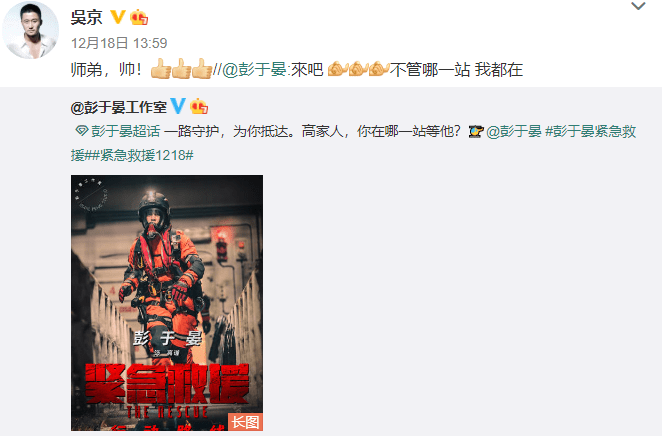Open the 紧急救援 movie poster image
Viewport: 662px width, 436px height.
167,303
